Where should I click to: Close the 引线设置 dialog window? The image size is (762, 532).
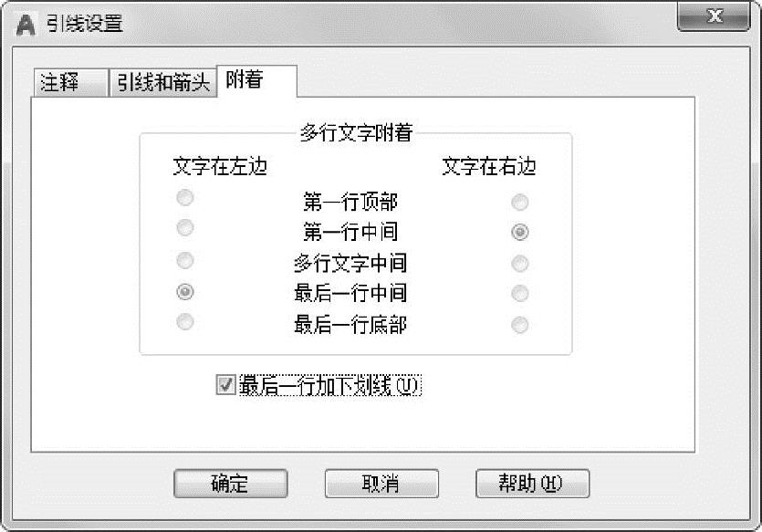715,17
